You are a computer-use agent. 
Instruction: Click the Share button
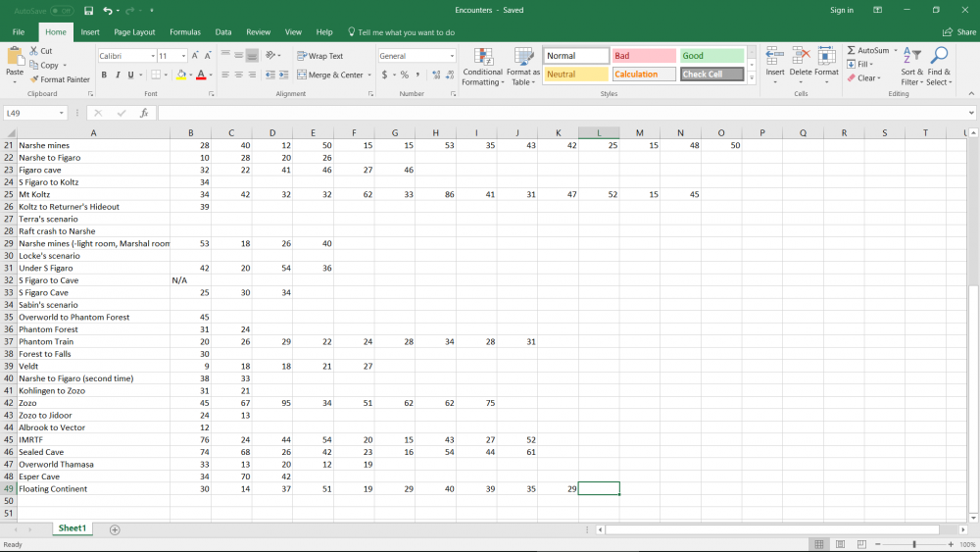tap(959, 32)
